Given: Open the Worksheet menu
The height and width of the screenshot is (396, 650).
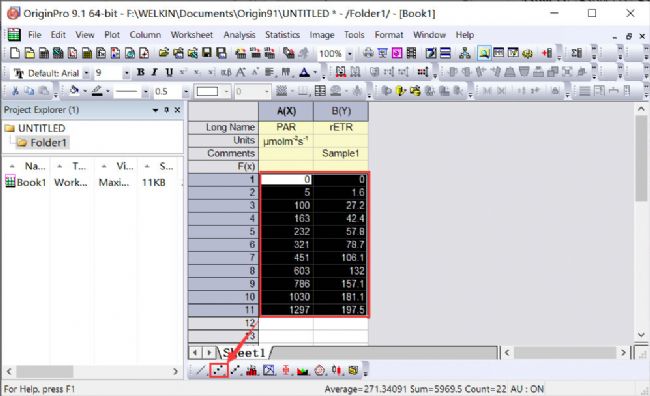Looking at the screenshot, I should 192,35.
